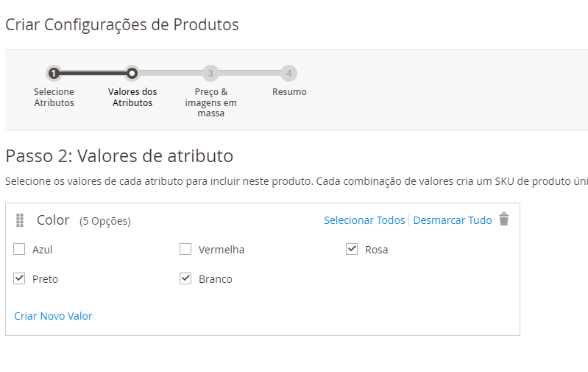Deselect the Preto checkbox
588x372 pixels.
point(19,278)
